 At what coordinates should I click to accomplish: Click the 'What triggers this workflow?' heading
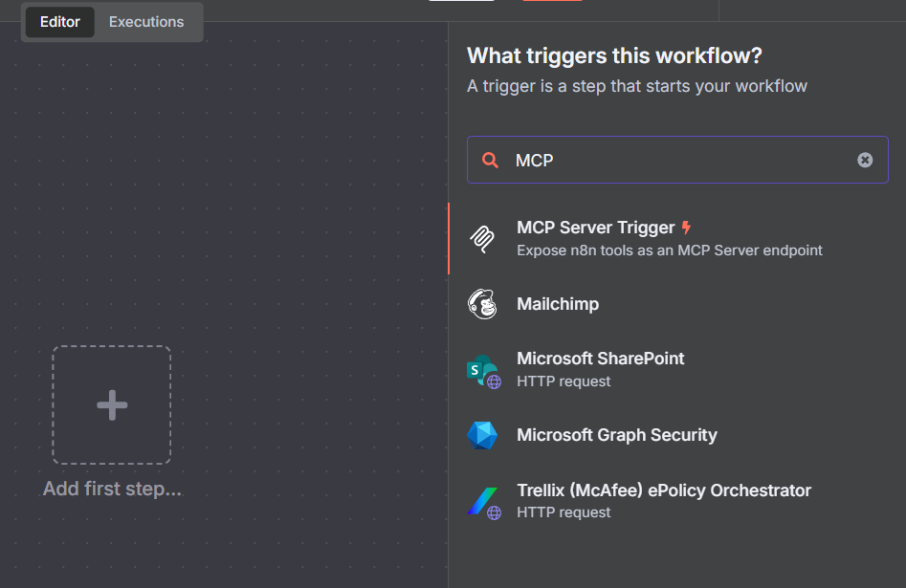[x=614, y=56]
